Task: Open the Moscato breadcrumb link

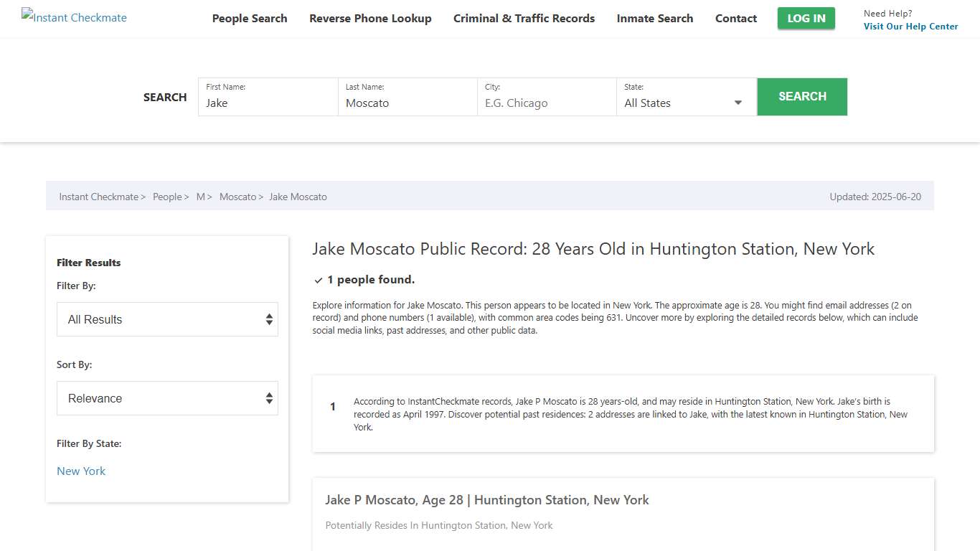Action: point(237,196)
